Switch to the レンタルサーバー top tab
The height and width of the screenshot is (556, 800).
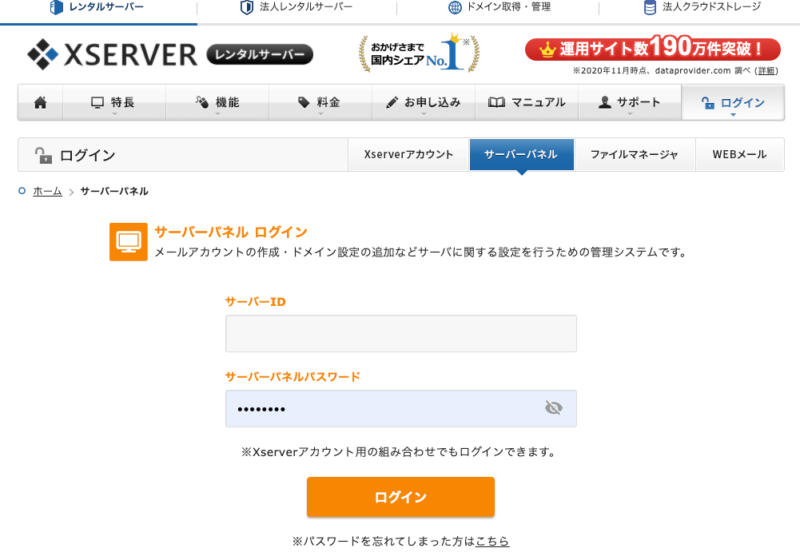98,8
